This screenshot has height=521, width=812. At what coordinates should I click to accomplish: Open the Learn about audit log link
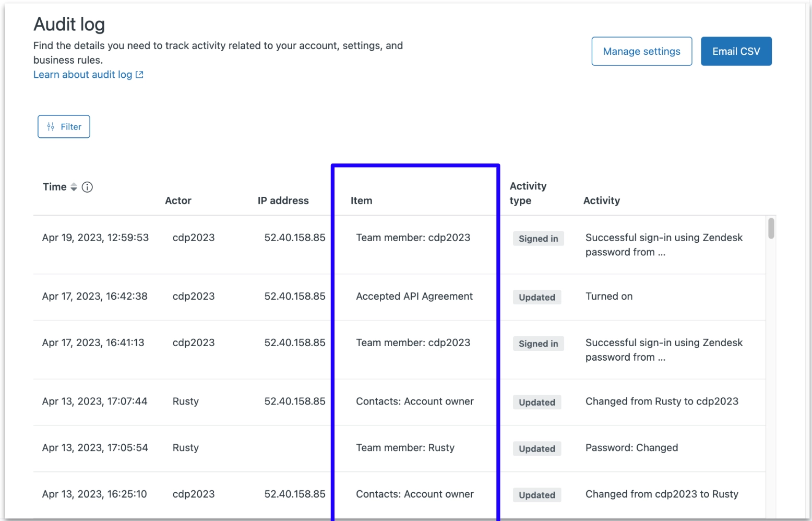(82, 75)
